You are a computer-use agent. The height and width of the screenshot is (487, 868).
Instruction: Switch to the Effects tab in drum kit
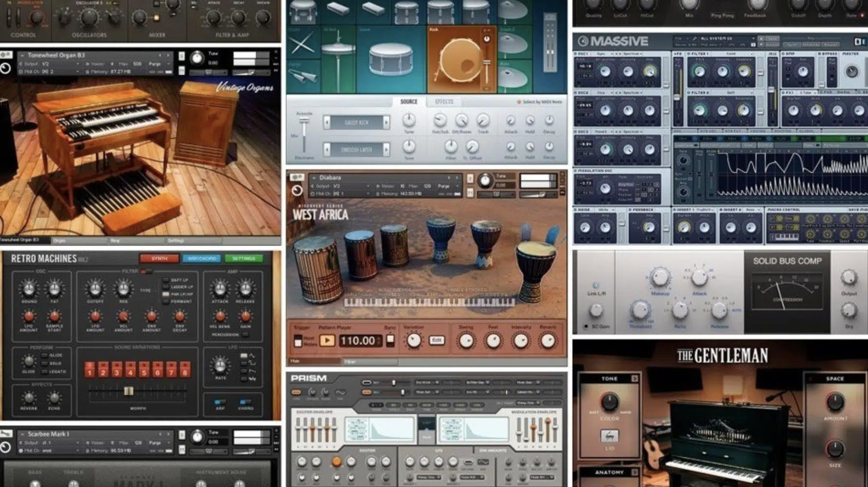[444, 101]
